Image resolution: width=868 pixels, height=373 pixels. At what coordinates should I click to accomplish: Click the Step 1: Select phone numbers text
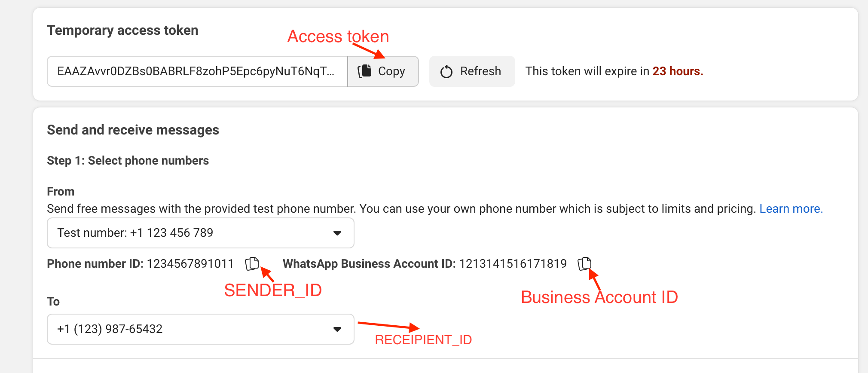128,161
